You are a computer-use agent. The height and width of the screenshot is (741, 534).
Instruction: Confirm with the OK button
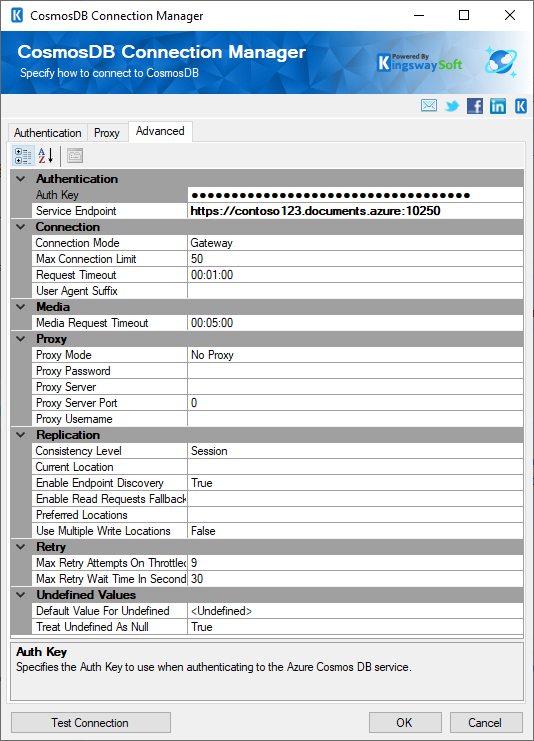pyautogui.click(x=405, y=723)
